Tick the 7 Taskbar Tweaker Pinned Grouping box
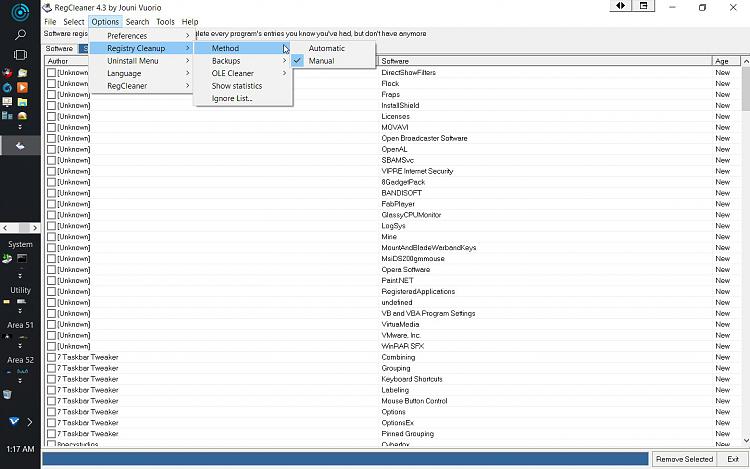The width and height of the screenshot is (750, 469). coord(52,434)
